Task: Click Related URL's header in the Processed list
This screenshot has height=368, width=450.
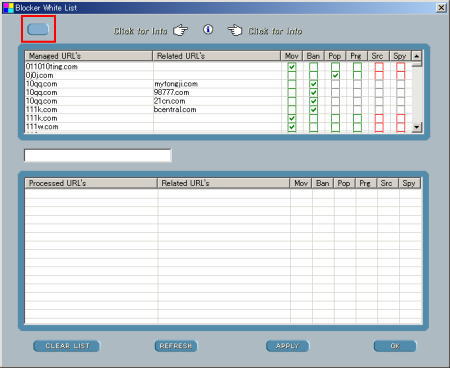Action: tap(224, 183)
